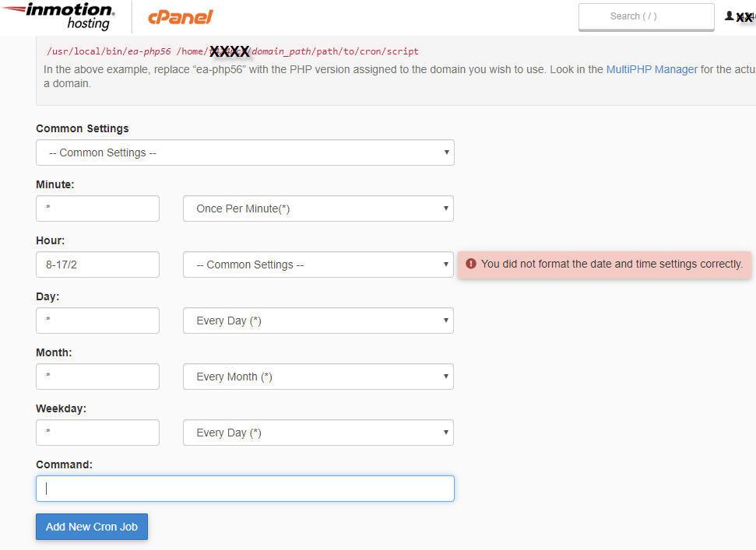This screenshot has height=550, width=756.
Task: Open the Once Per Minute dropdown
Action: 318,208
